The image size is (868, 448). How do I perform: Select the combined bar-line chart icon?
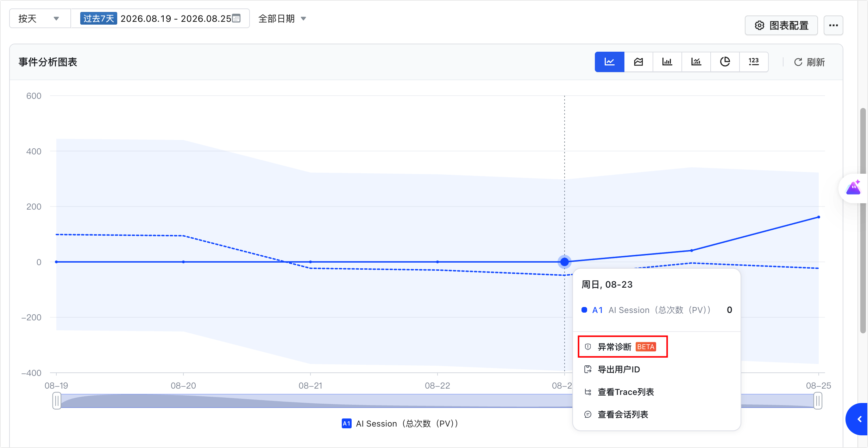click(x=696, y=62)
